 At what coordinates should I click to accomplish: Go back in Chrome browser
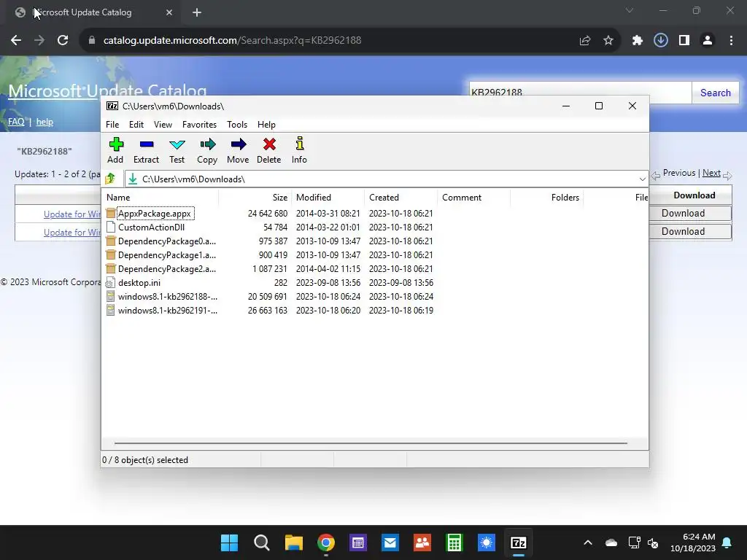[16, 41]
